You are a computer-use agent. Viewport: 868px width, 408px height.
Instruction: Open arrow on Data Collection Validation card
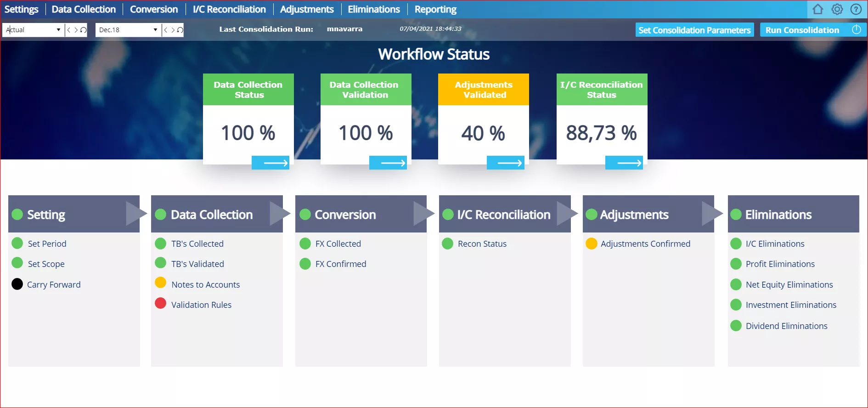tap(388, 163)
